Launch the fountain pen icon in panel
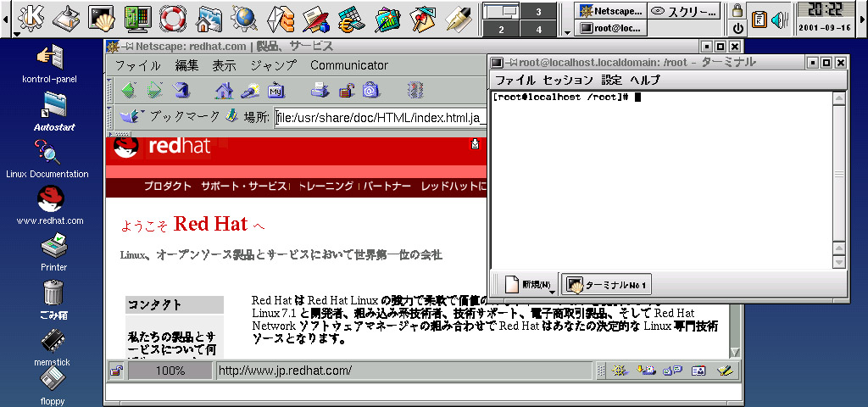This screenshot has height=407, width=868. pyautogui.click(x=458, y=19)
